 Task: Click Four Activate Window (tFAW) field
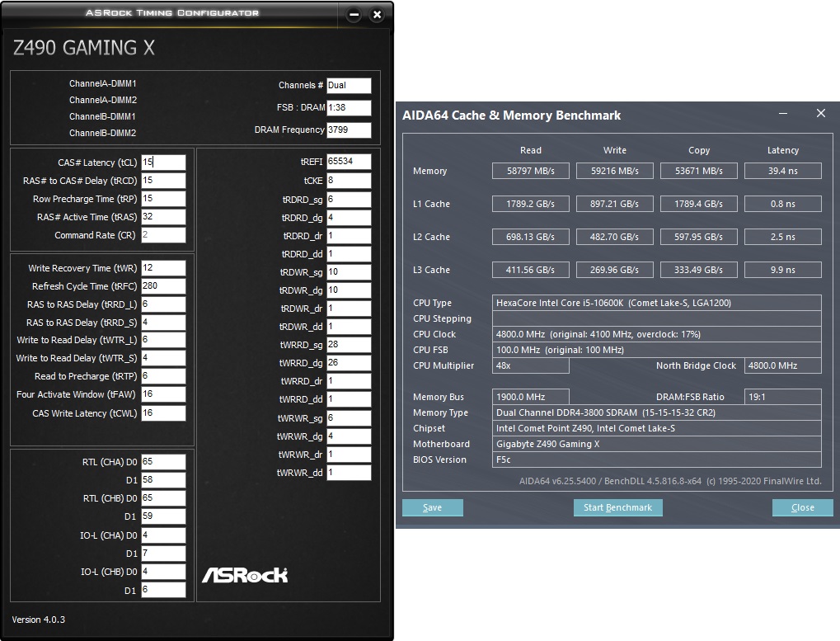[x=163, y=394]
